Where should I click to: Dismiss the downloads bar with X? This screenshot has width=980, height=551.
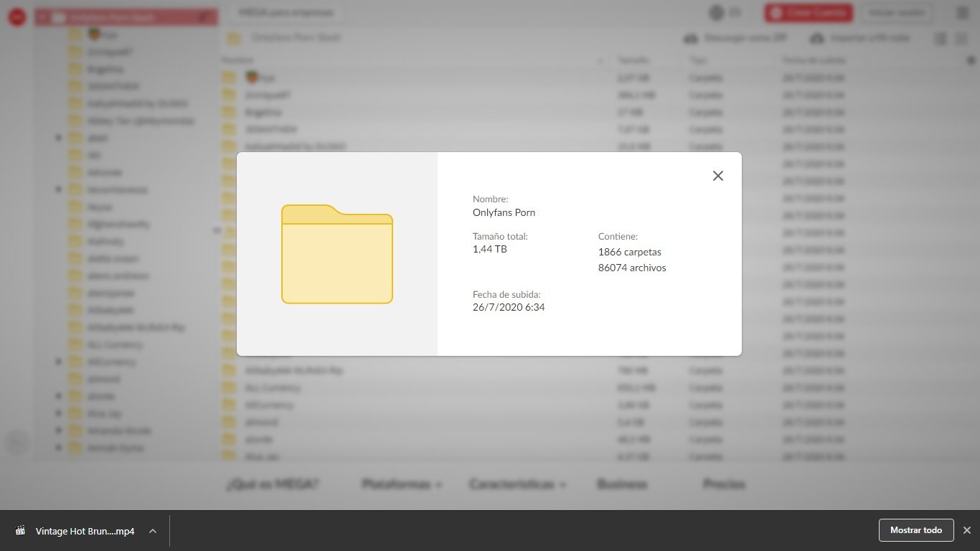[966, 530]
